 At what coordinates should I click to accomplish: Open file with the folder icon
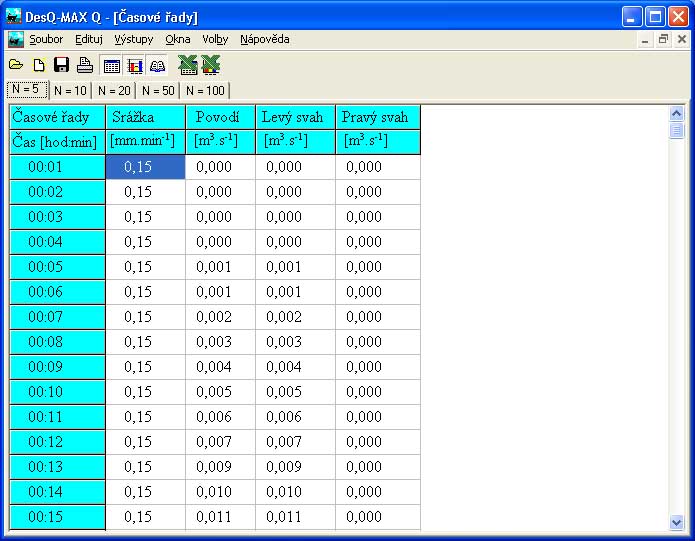(x=16, y=65)
